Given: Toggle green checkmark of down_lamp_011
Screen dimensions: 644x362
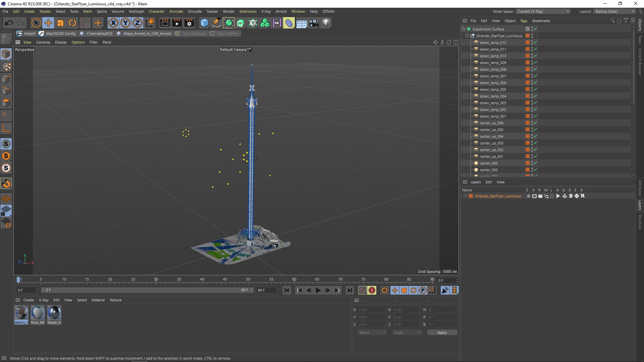Looking at the screenshot, I should 535,49.
